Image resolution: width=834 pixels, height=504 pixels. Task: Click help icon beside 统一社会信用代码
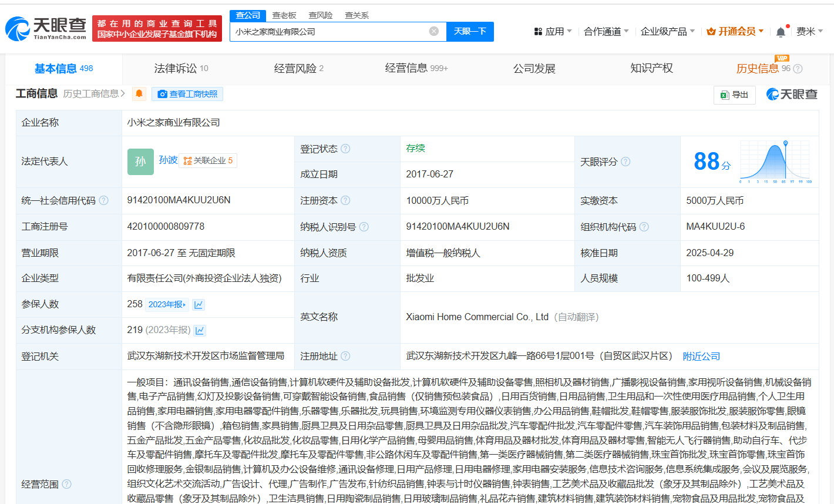coord(104,200)
